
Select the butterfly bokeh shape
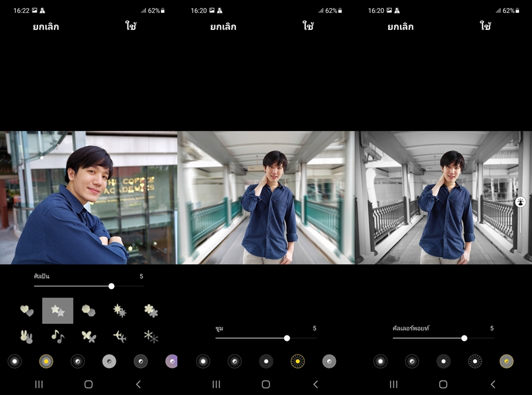89,336
